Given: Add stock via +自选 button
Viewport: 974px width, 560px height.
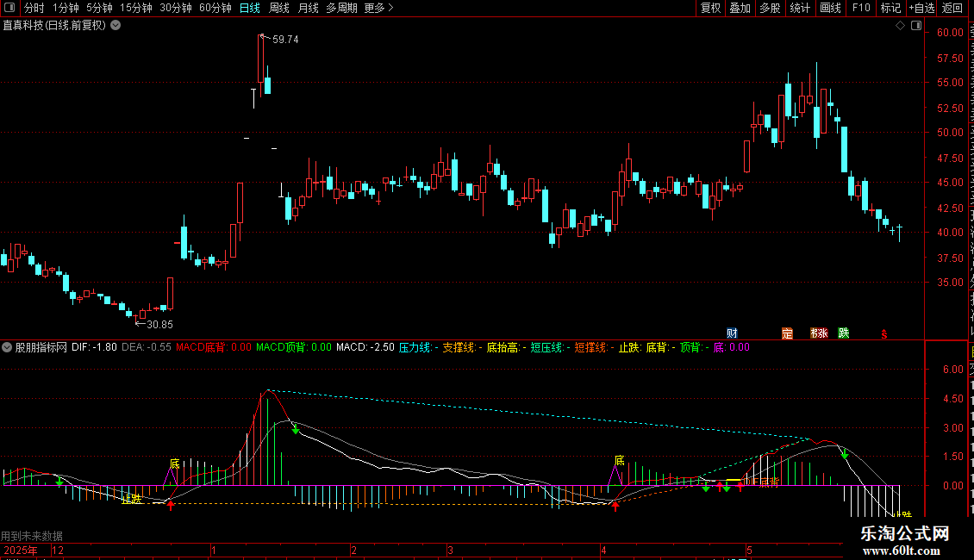Looking at the screenshot, I should point(921,8).
